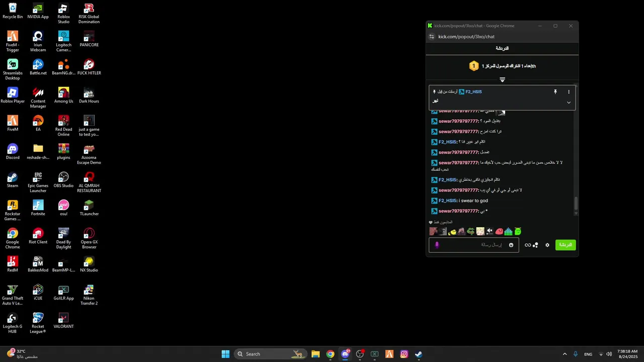Open the VALORANT desktop icon

(63, 321)
